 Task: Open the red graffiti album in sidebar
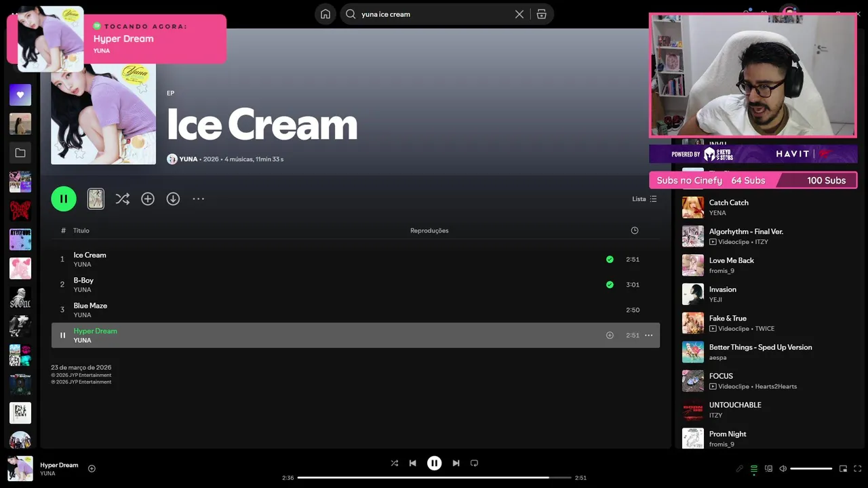20,211
